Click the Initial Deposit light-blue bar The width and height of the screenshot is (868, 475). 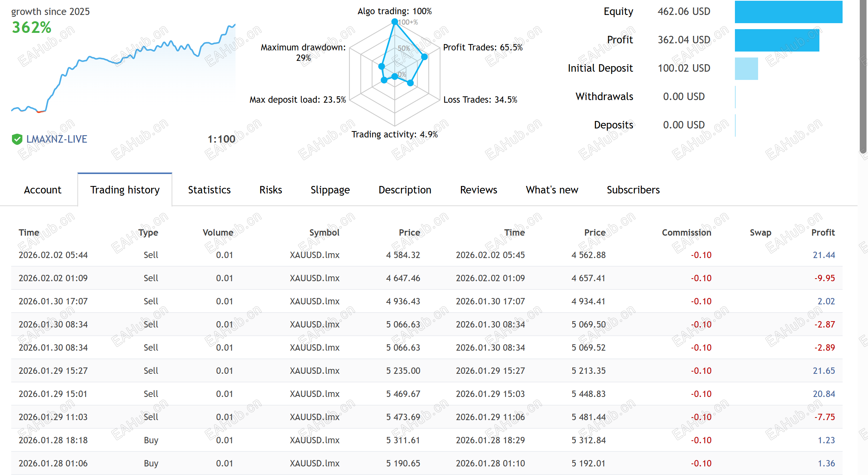click(746, 69)
